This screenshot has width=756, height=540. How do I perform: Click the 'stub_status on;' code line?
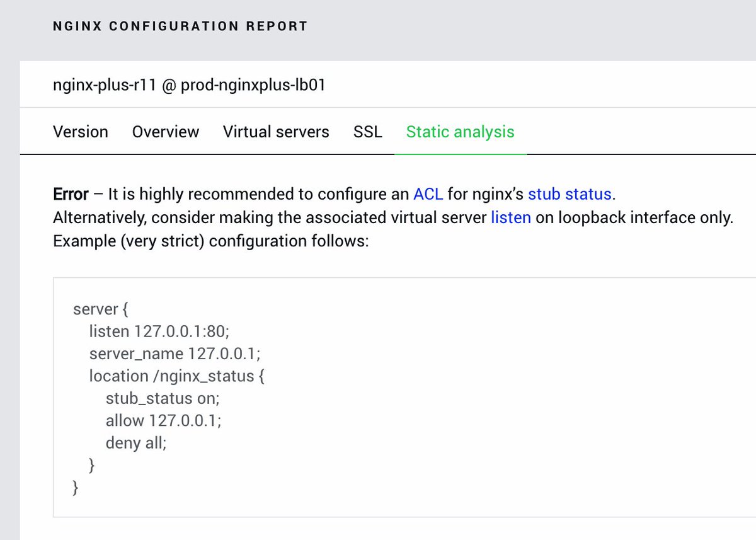[163, 398]
